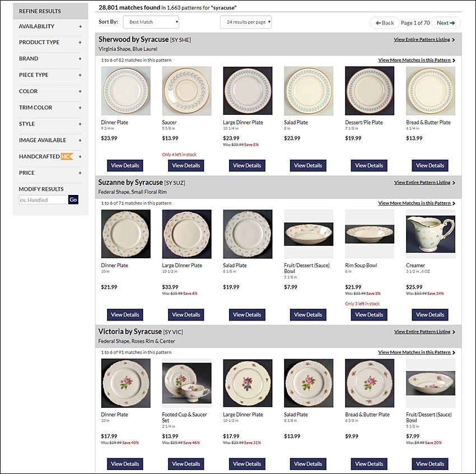View details for Victoria Footed Cup & Saucer Set

pyautogui.click(x=186, y=464)
